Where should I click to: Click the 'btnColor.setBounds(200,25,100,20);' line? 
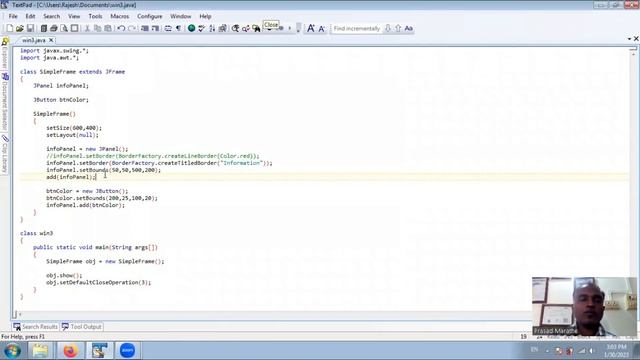102,198
